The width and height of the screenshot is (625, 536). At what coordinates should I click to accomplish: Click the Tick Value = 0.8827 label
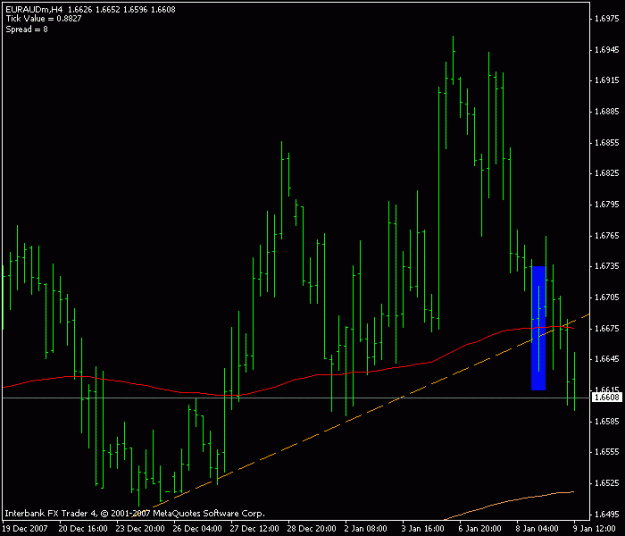(x=43, y=19)
